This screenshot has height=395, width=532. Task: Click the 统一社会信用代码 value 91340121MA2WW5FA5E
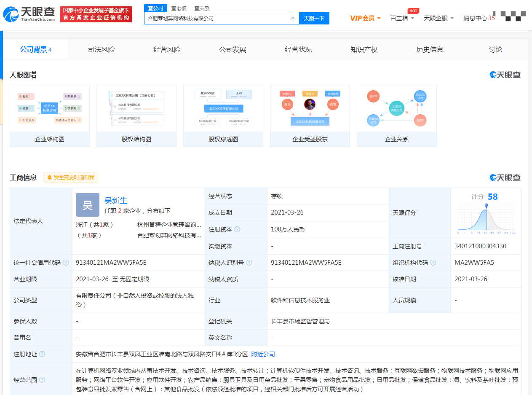[x=111, y=263]
